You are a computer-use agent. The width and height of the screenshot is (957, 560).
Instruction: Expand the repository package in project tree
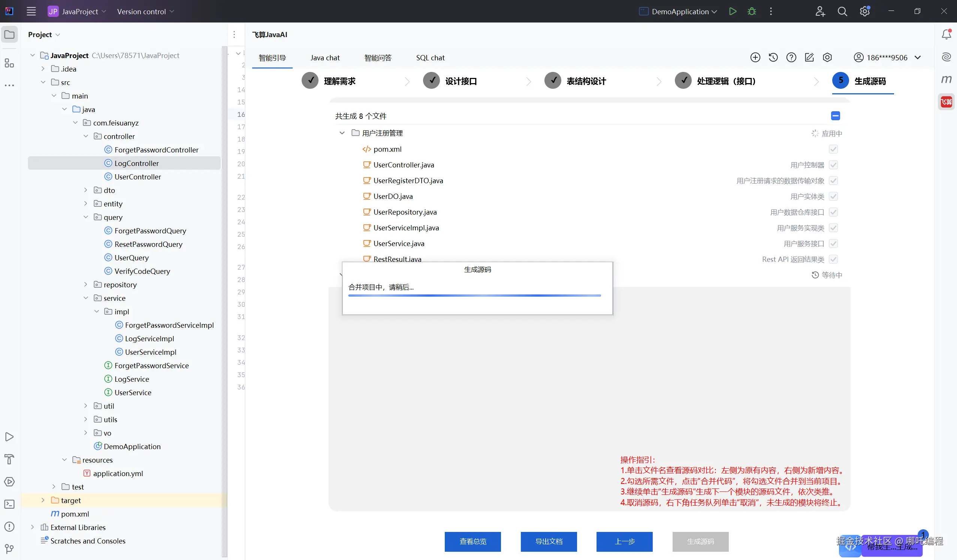[85, 284]
